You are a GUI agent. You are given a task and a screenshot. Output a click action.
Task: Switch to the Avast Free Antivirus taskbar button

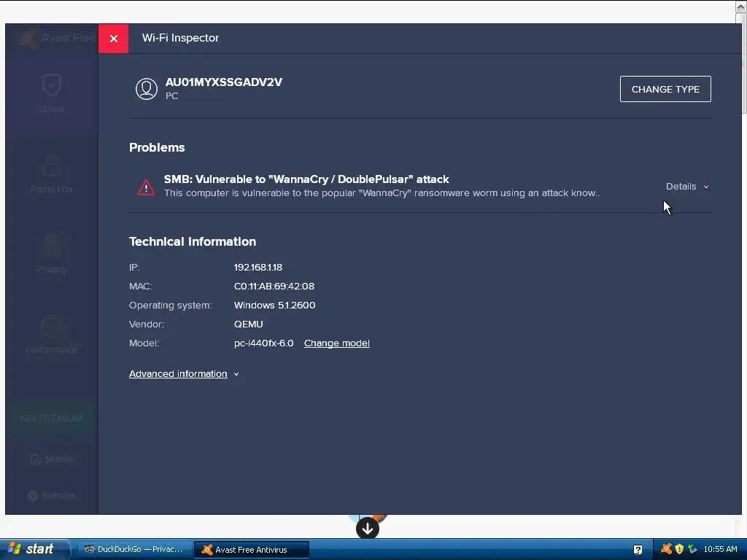(x=252, y=550)
